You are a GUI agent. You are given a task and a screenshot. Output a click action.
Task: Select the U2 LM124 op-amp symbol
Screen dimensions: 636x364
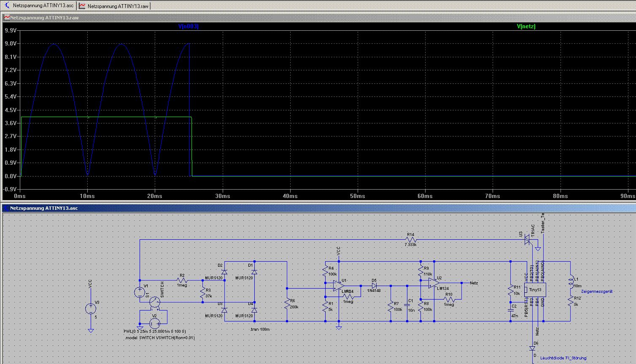[x=434, y=283]
